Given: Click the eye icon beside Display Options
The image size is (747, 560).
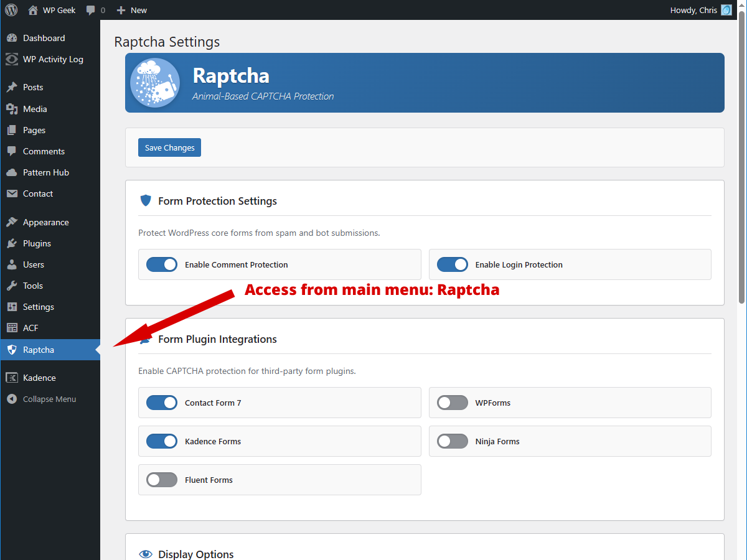Looking at the screenshot, I should point(146,554).
